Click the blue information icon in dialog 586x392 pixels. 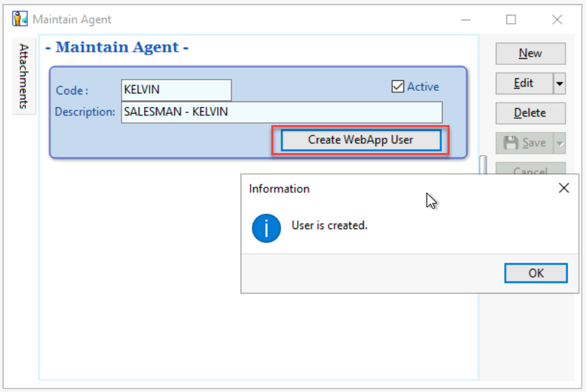tap(266, 228)
